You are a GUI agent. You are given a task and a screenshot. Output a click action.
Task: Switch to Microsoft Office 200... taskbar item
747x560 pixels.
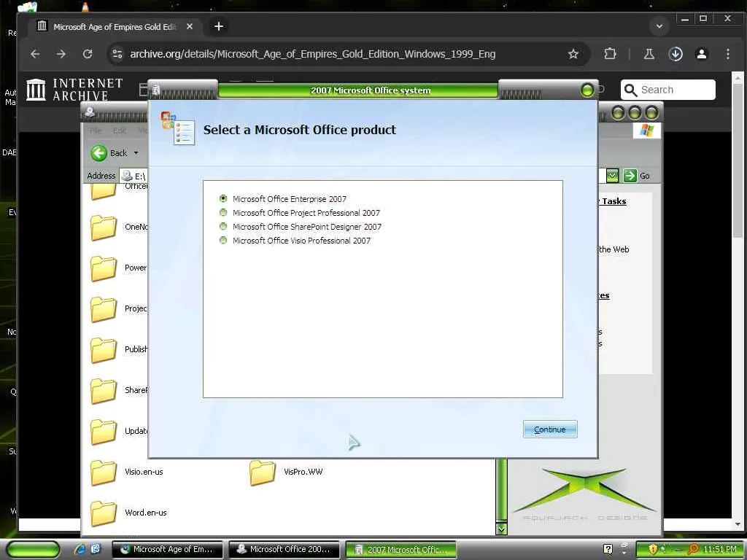pos(285,549)
